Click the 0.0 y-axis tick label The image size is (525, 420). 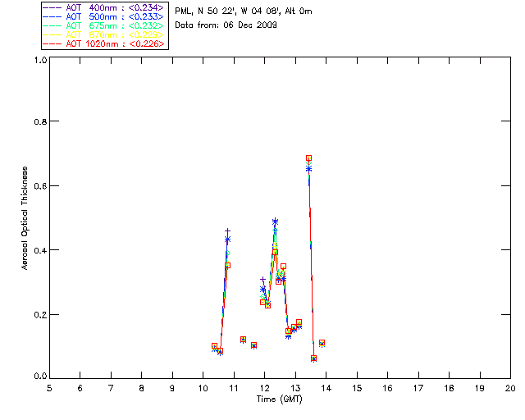(40, 377)
